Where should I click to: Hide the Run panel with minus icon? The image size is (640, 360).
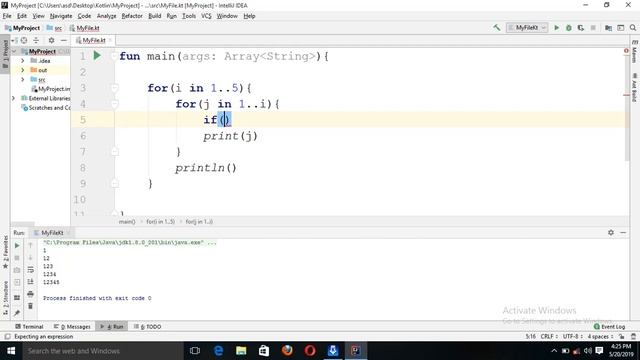[623, 232]
